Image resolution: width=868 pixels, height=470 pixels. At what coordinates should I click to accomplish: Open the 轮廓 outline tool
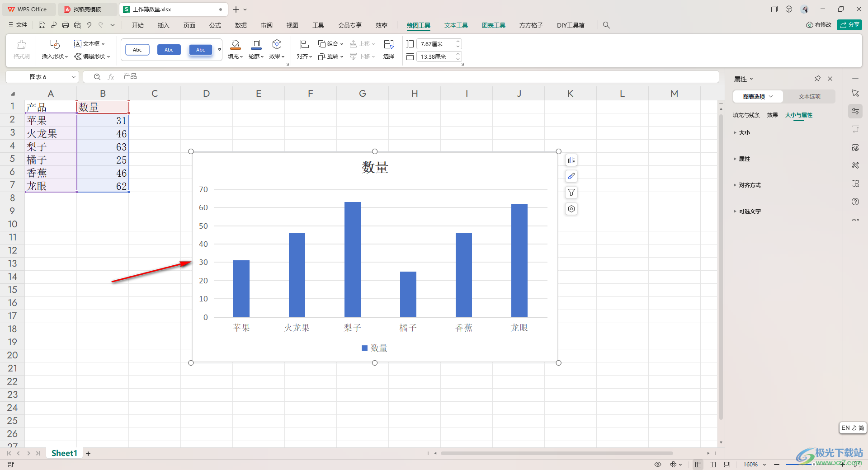tap(256, 49)
